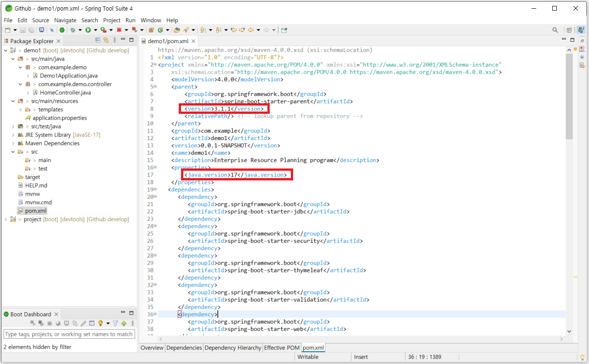
Task: Maximize the editor area
Action: click(572, 40)
